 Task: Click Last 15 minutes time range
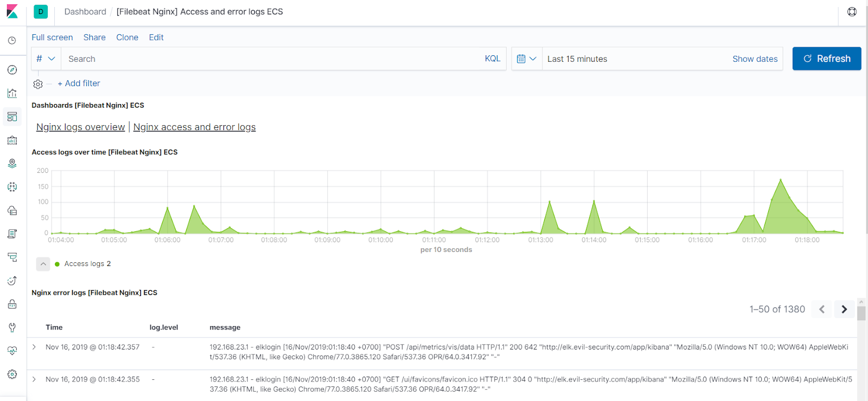[577, 59]
